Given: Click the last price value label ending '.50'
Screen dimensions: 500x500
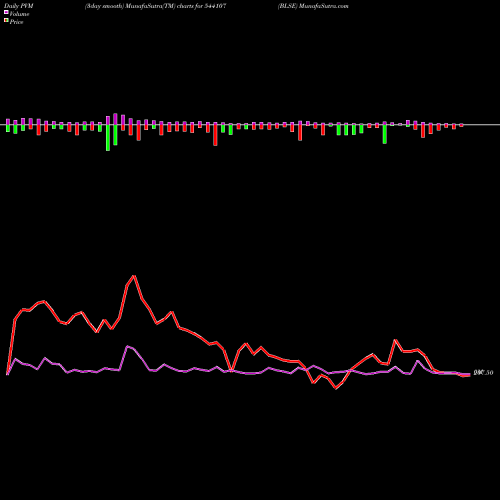Looking at the screenshot, I should tap(483, 373).
